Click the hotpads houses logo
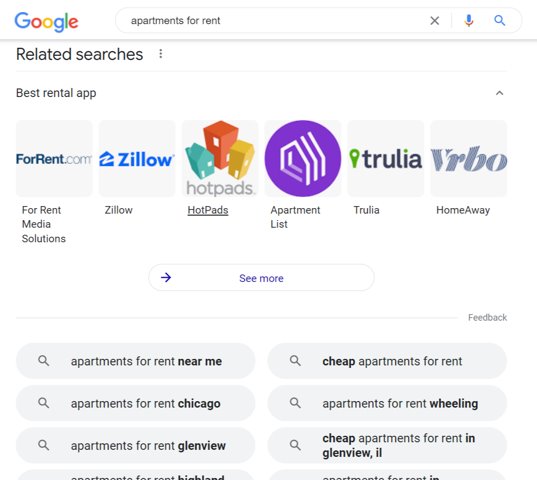537x480 pixels. (220, 159)
